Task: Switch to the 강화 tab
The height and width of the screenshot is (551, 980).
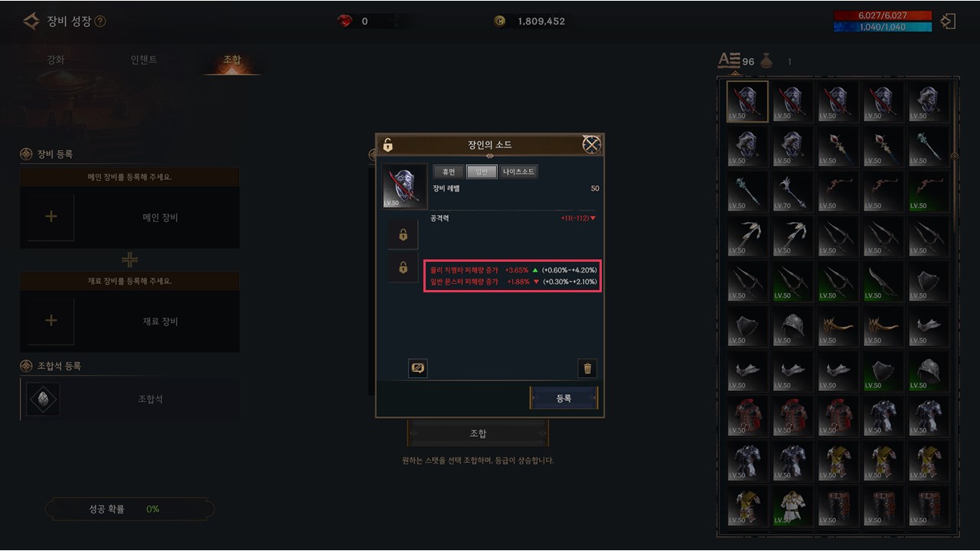Action: tap(56, 60)
